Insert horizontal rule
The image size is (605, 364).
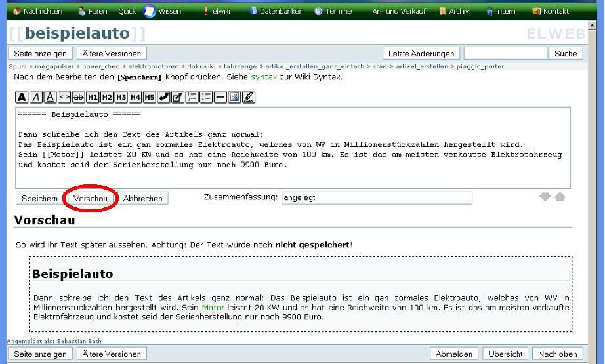point(220,97)
